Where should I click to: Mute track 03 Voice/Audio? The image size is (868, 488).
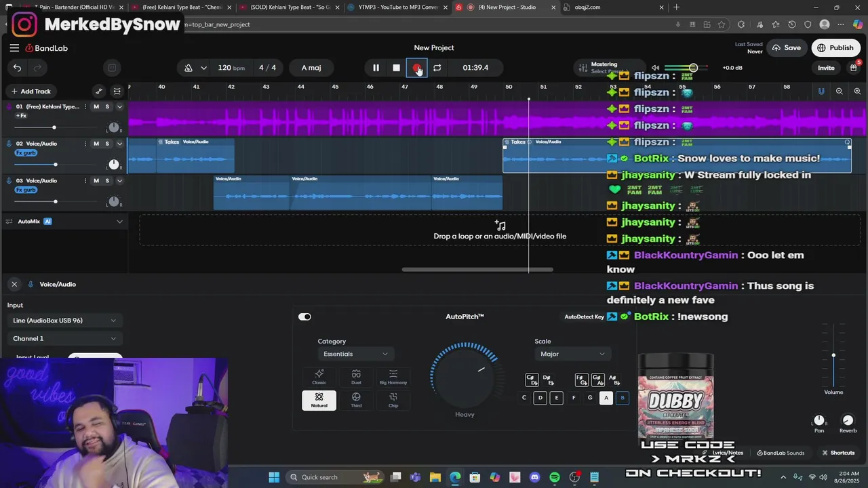pos(96,181)
